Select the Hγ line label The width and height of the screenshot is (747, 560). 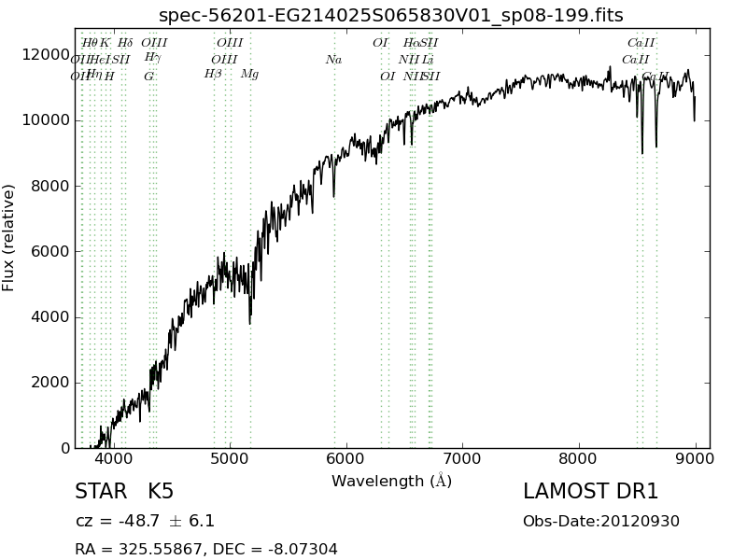point(153,58)
